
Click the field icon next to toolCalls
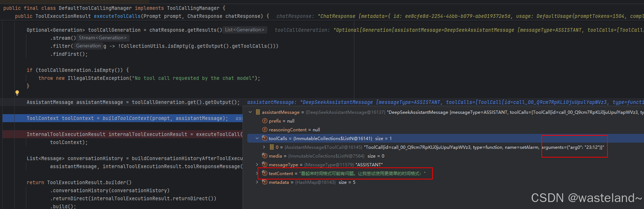[265, 138]
